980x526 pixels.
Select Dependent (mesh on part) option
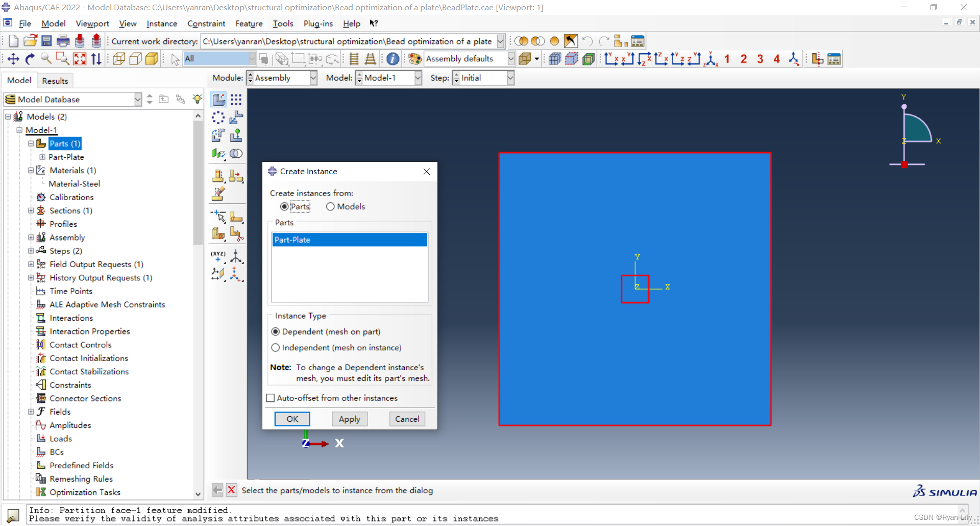(276, 331)
